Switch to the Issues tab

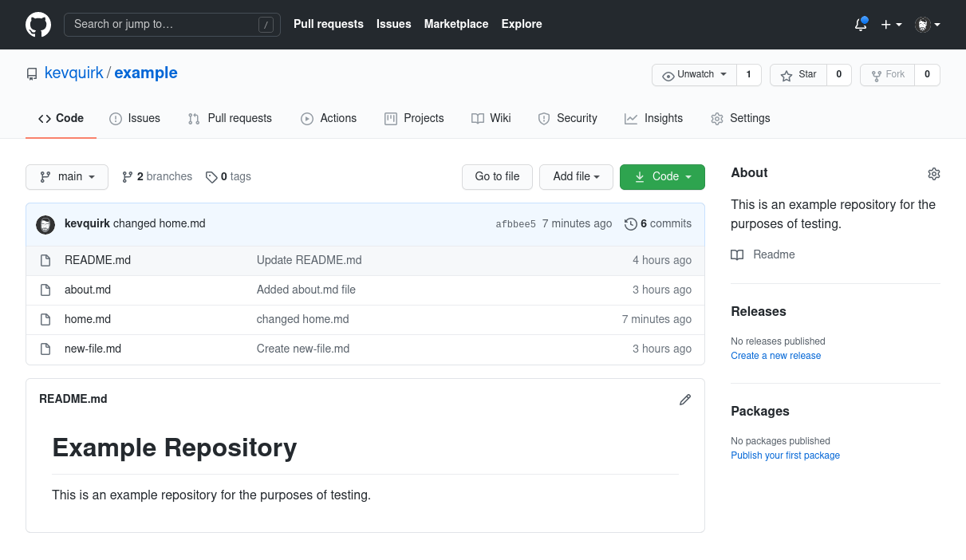click(x=135, y=118)
